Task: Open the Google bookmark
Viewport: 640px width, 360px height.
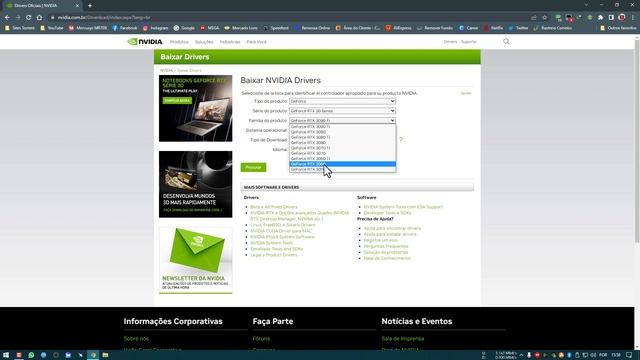Action: coord(184,28)
